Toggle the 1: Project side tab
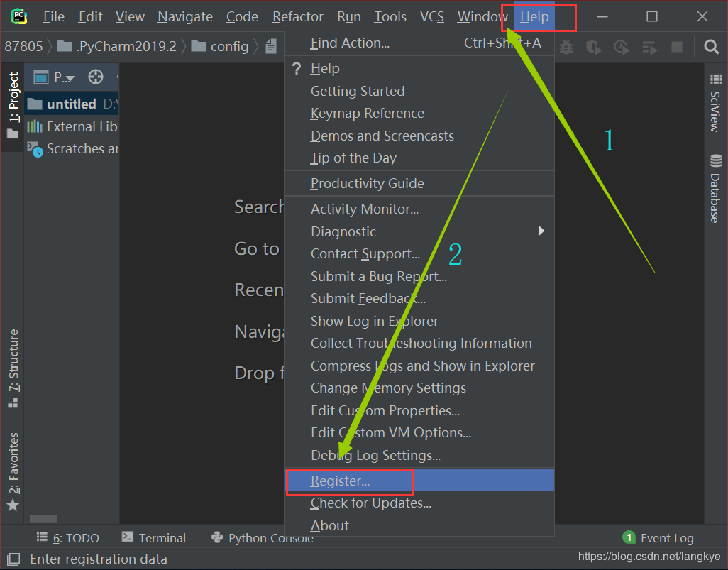This screenshot has width=728, height=570. tap(13, 106)
